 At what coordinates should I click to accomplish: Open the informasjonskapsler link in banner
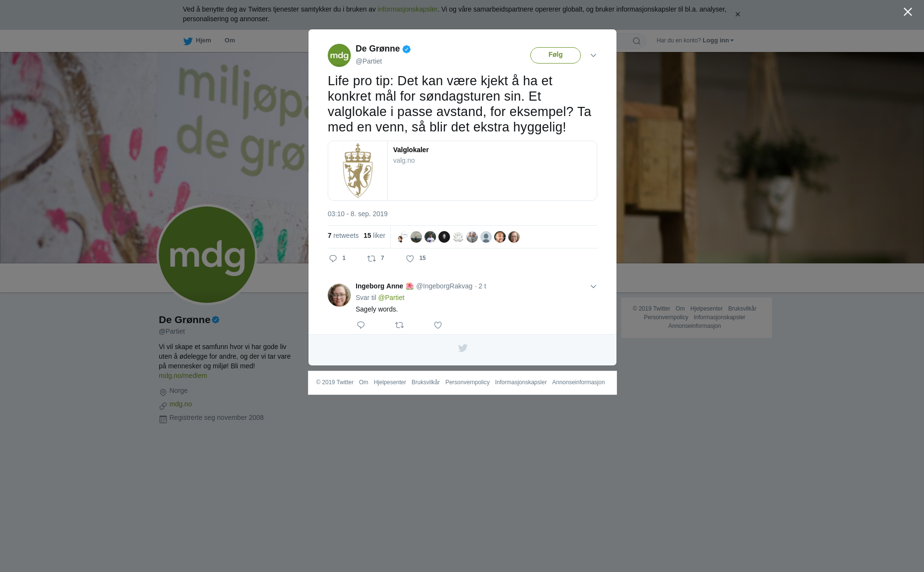407,9
